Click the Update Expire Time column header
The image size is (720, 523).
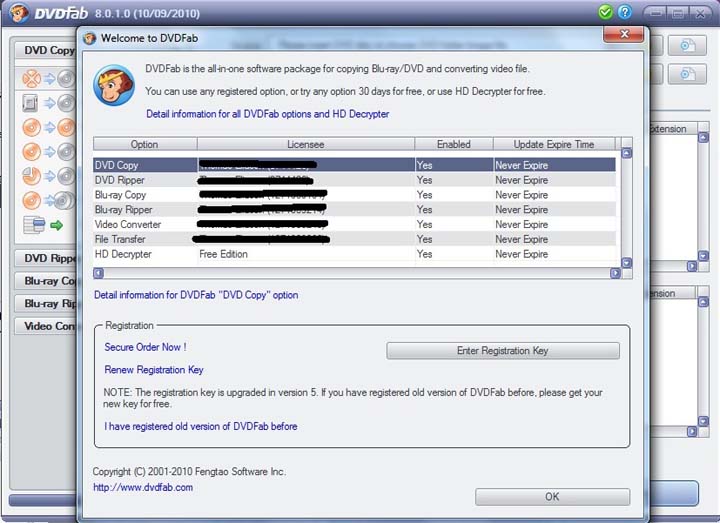[554, 144]
